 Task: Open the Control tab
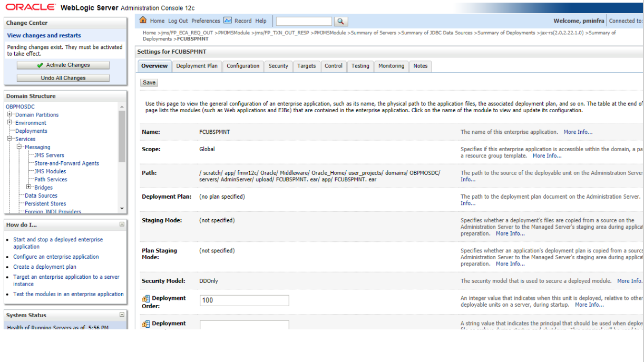334,66
